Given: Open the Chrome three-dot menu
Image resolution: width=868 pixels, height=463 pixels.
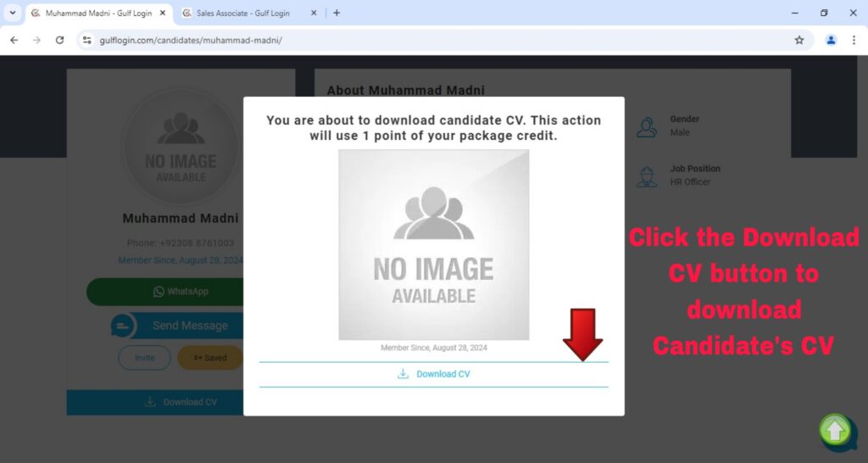Looking at the screenshot, I should click(854, 40).
